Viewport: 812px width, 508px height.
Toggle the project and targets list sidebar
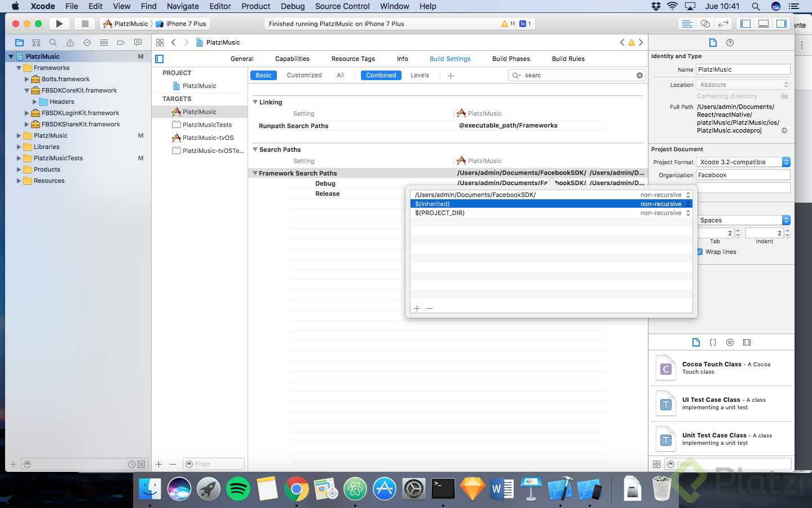tap(159, 59)
